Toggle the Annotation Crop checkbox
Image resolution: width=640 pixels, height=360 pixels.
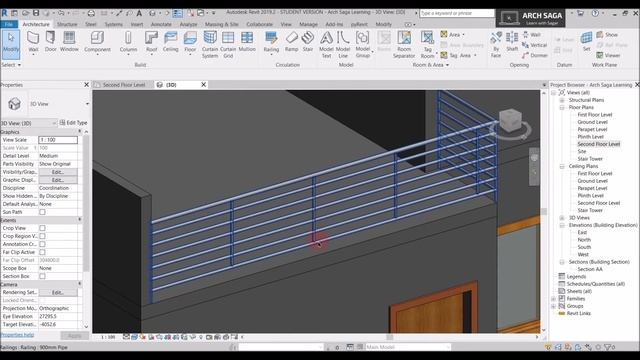[42, 244]
